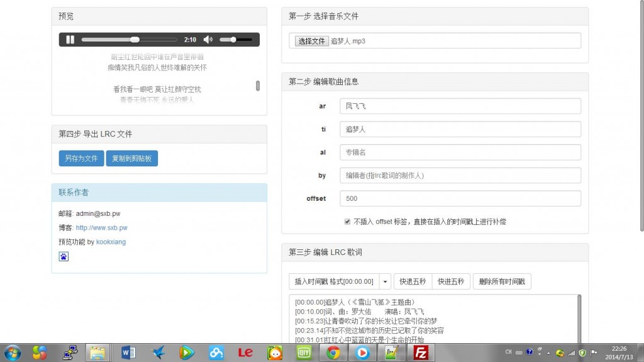Open Microsoft Word from the taskbar
Image resolution: width=644 pixels, height=362 pixels.
[x=128, y=353]
